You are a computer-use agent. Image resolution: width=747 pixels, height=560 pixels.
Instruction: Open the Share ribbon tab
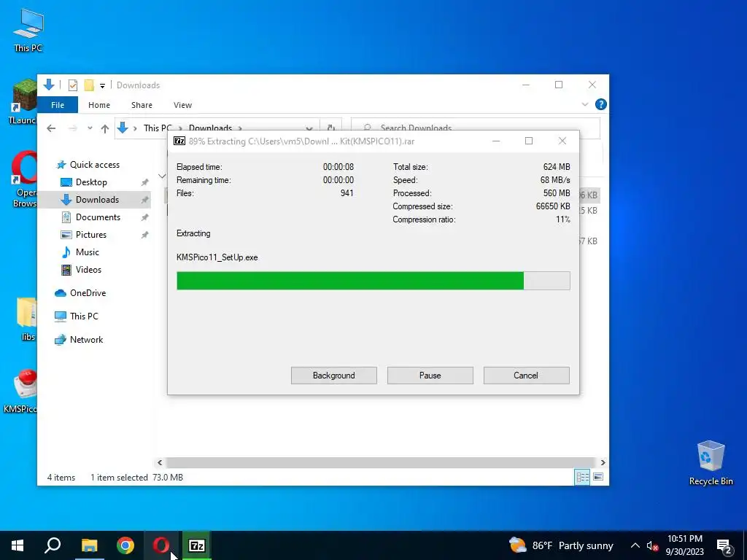point(142,105)
